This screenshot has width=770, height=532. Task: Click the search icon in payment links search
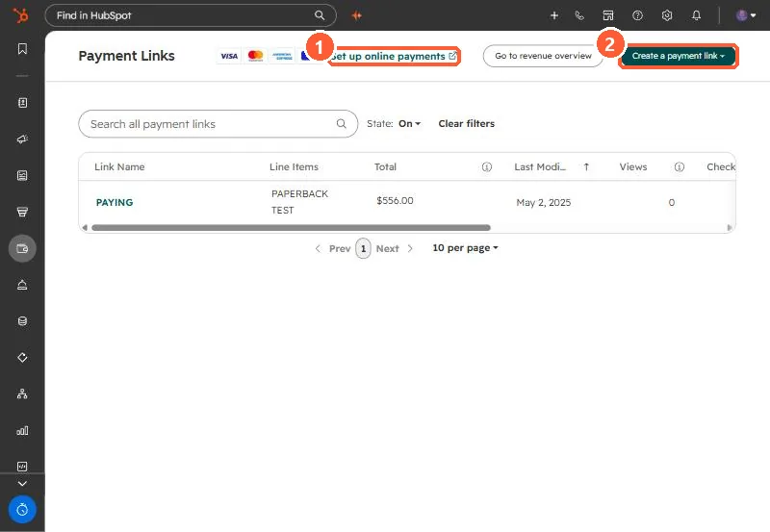point(342,124)
